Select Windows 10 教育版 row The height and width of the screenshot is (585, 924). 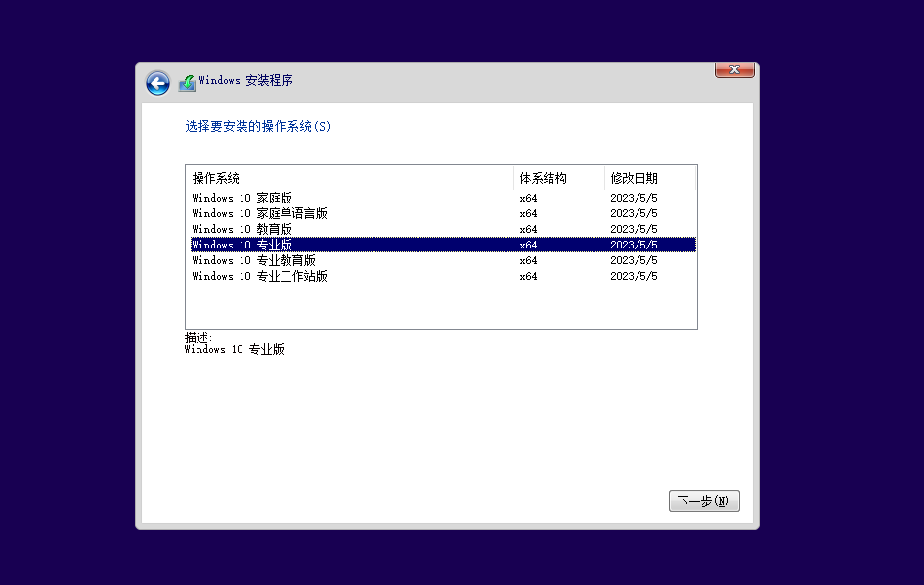443,229
